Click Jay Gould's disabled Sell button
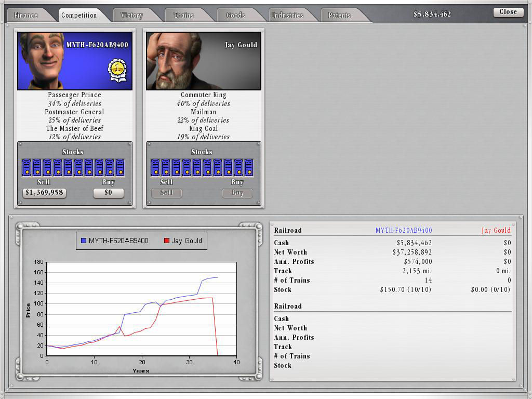Viewport: 532px width, 399px height. tap(166, 193)
